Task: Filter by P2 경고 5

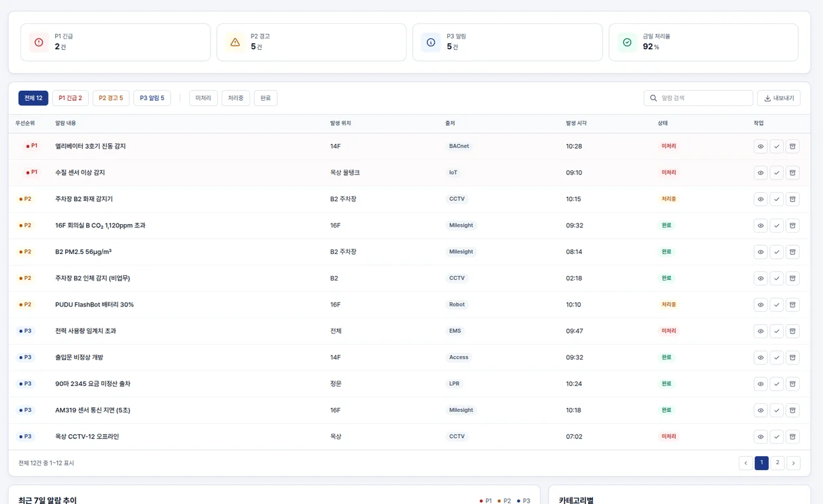Action: (111, 98)
